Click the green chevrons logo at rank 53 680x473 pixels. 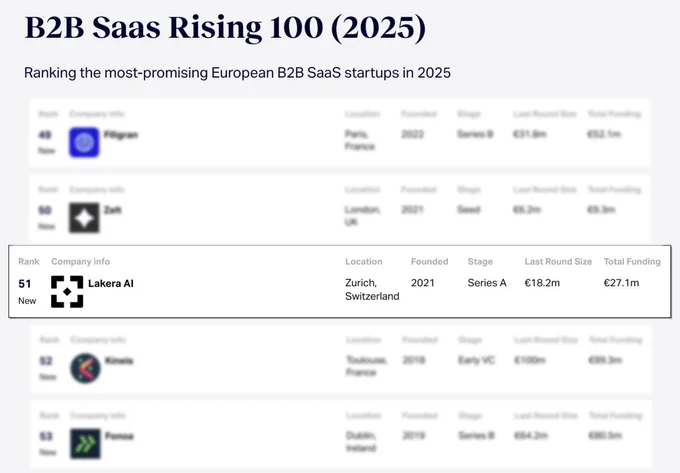85,444
